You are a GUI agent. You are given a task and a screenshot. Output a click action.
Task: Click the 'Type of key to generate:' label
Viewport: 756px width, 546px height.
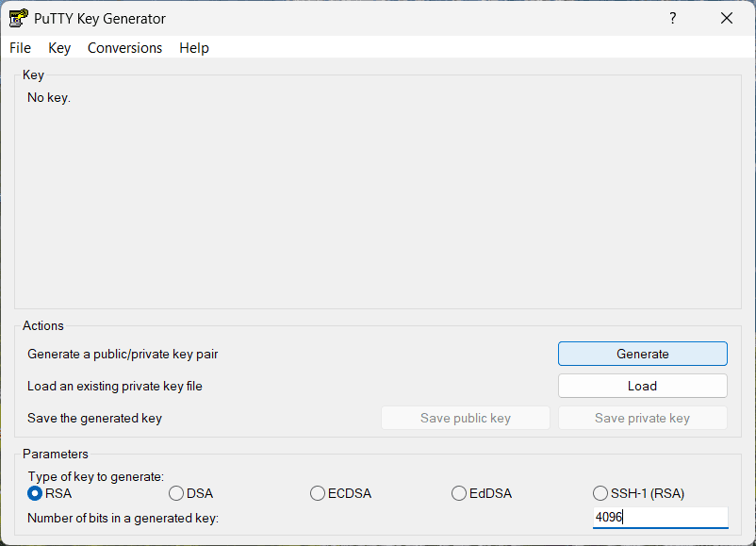pos(96,476)
